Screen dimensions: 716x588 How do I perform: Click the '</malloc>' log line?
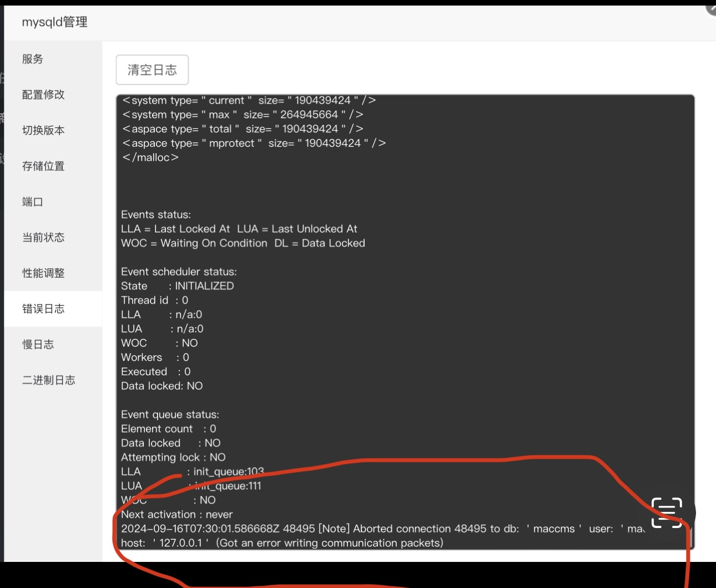[150, 158]
